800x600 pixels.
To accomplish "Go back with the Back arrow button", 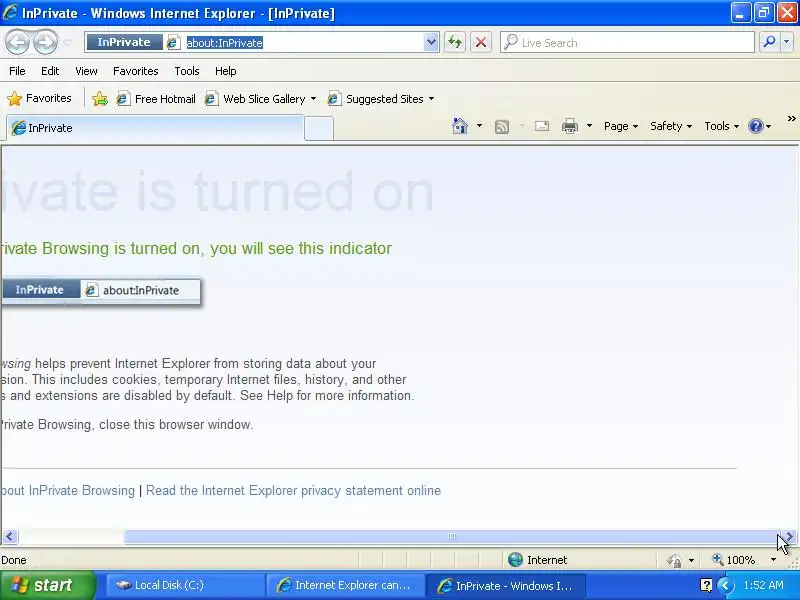I will click(x=17, y=42).
